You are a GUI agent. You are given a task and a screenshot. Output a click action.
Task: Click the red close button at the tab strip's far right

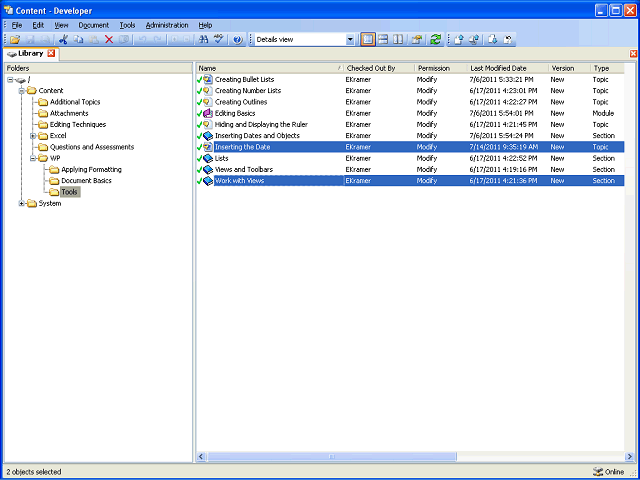(633, 54)
